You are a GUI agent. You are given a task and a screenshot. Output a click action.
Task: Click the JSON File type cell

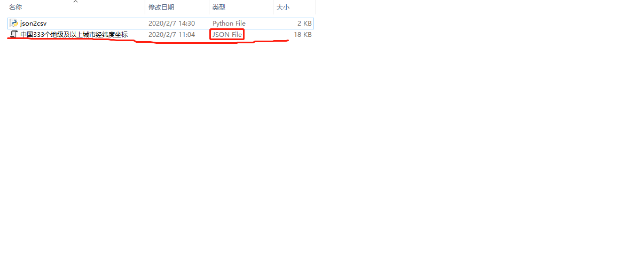pos(227,35)
